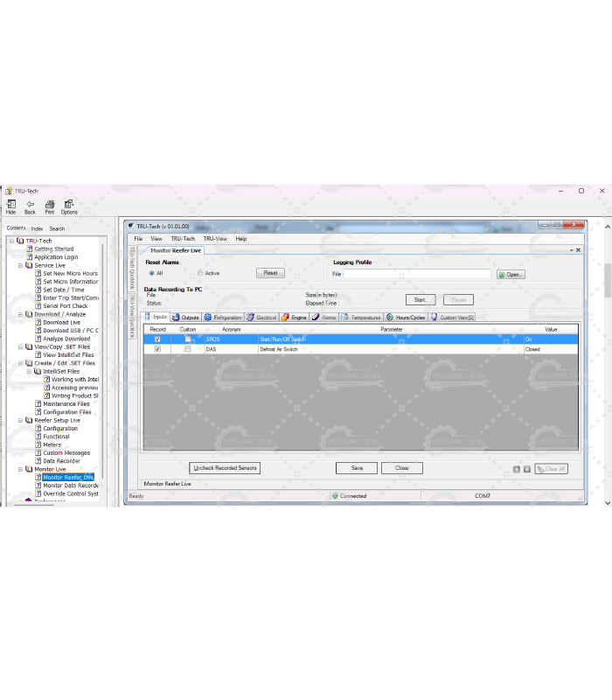Click the Hide icon in help toolbar
The width and height of the screenshot is (612, 700).
pos(10,204)
